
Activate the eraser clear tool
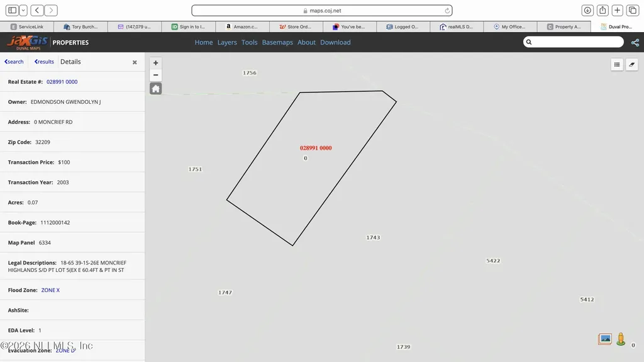pyautogui.click(x=631, y=65)
